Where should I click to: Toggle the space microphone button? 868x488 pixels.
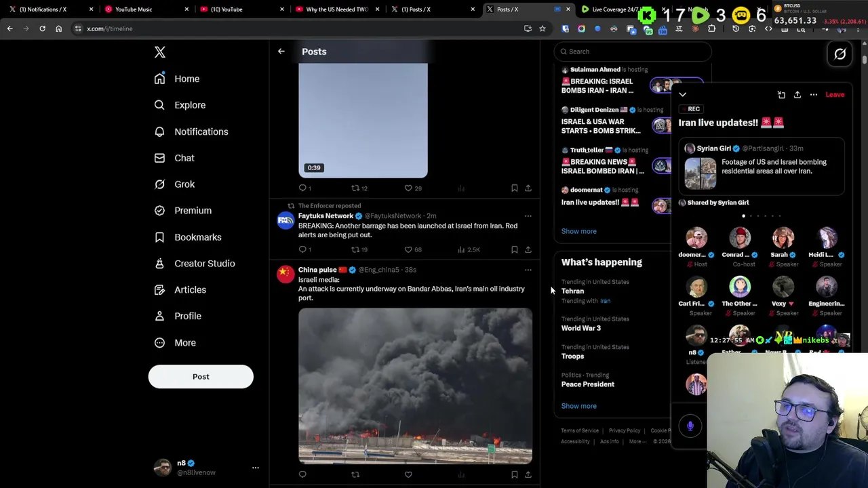coord(690,426)
